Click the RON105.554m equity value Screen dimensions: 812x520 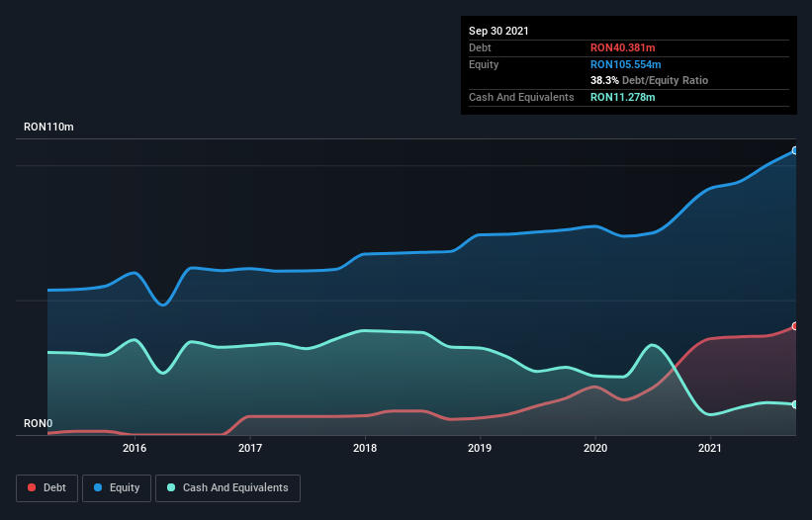point(626,64)
